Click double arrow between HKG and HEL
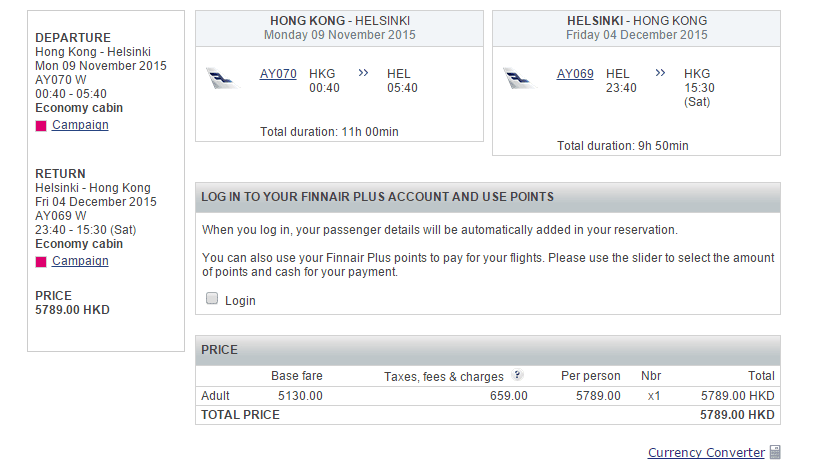 pyautogui.click(x=363, y=73)
